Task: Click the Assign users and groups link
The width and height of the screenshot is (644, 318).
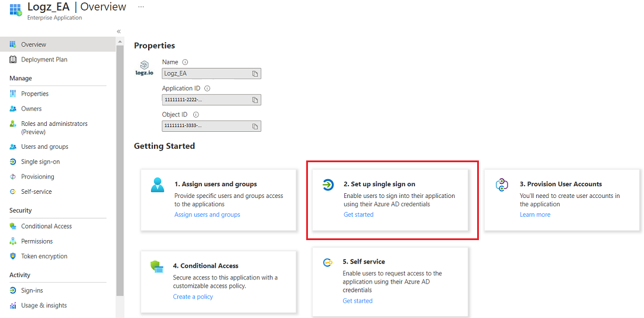Action: (207, 214)
